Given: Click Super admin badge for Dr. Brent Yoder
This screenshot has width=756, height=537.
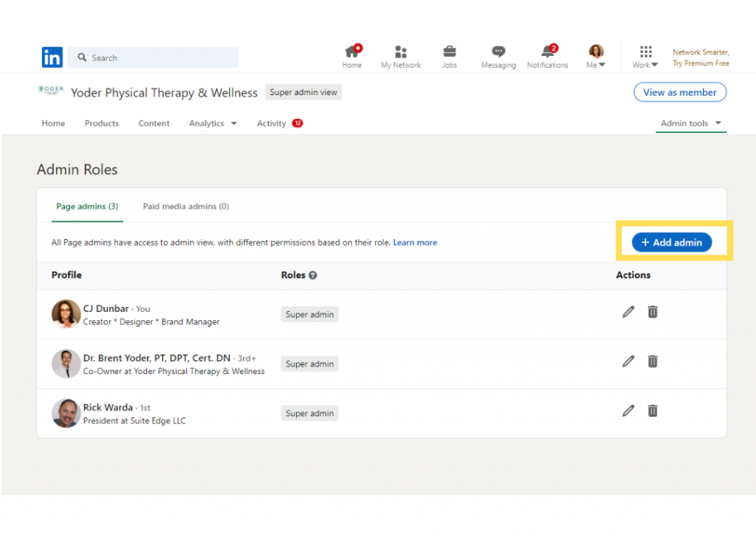Looking at the screenshot, I should [x=309, y=364].
